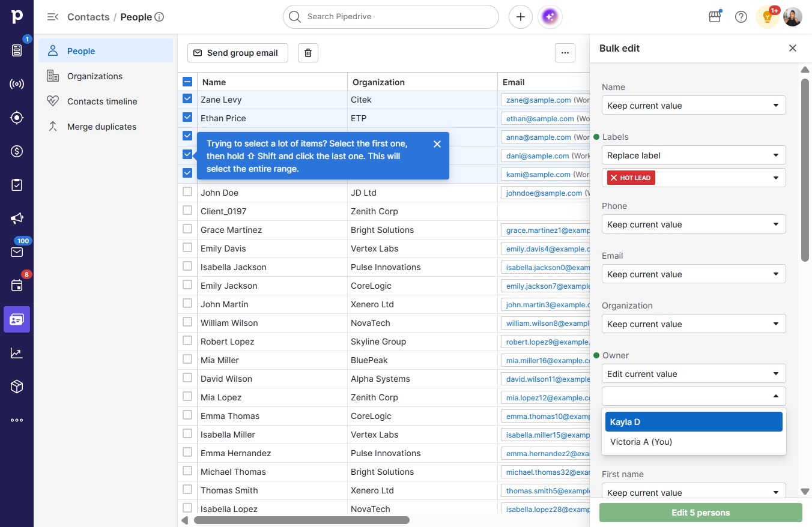Go to the People section
Viewport: 812px width, 527px height.
[106, 51]
